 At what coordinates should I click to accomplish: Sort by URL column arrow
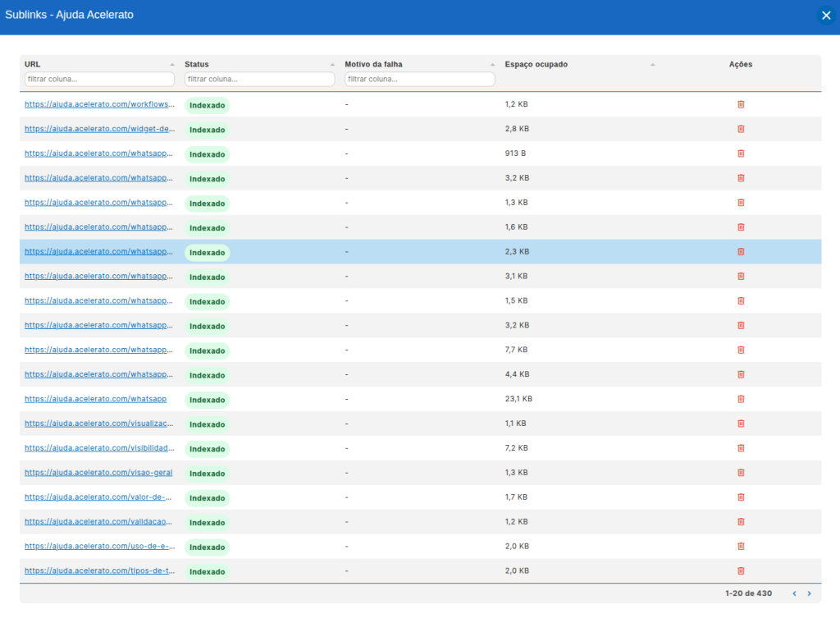172,64
